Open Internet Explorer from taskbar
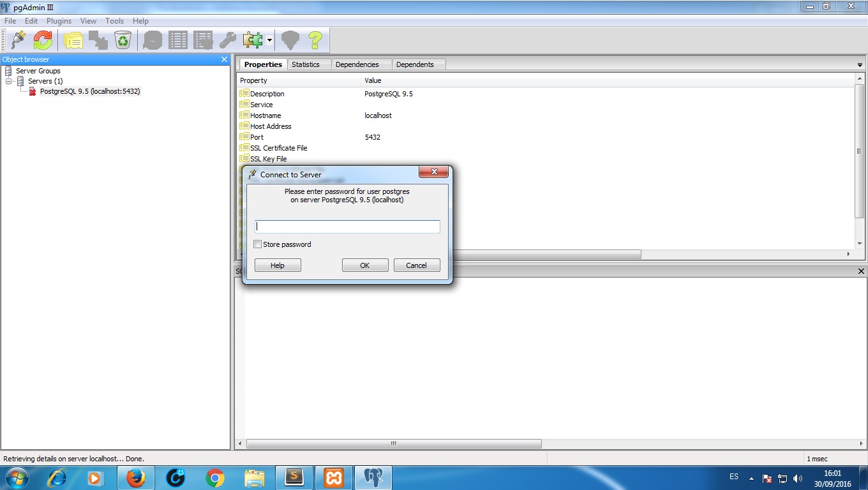The height and width of the screenshot is (490, 868). click(57, 478)
